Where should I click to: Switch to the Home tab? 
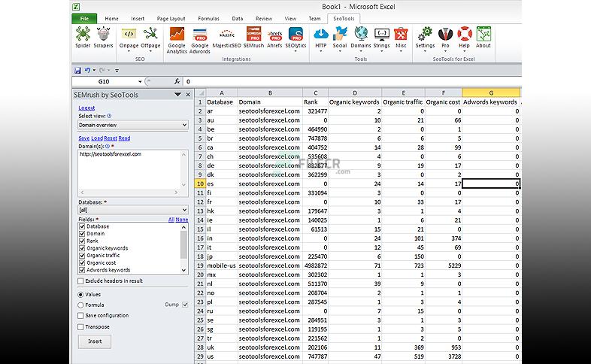pyautogui.click(x=111, y=19)
